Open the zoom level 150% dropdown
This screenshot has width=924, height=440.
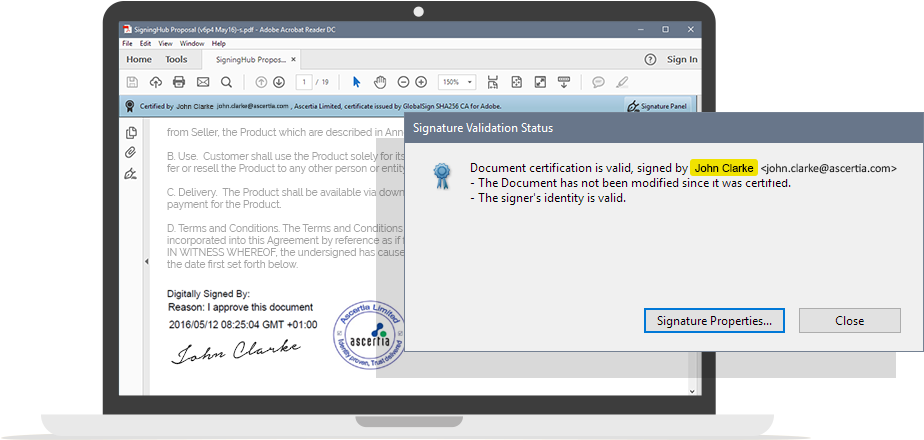coord(457,82)
